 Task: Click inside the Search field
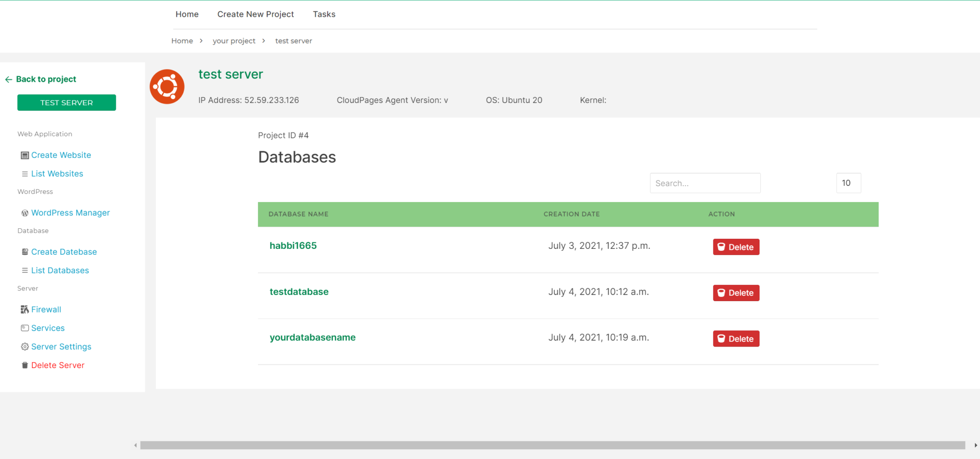pyautogui.click(x=705, y=183)
